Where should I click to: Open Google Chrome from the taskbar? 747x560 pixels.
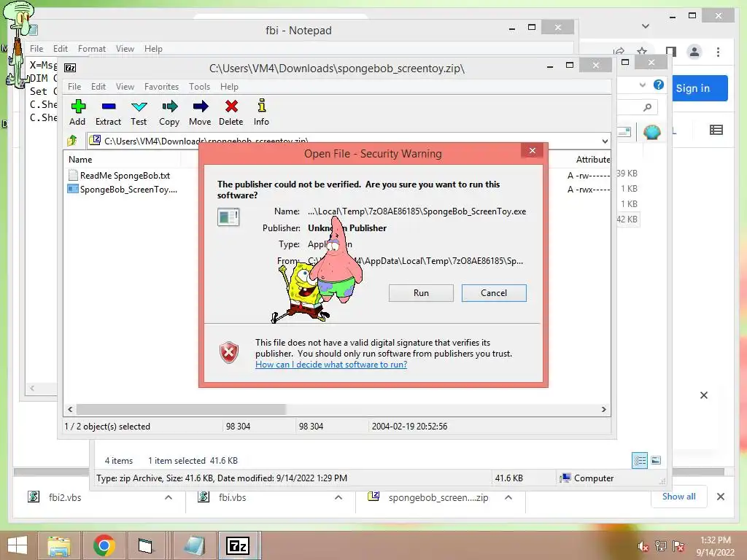tap(104, 545)
